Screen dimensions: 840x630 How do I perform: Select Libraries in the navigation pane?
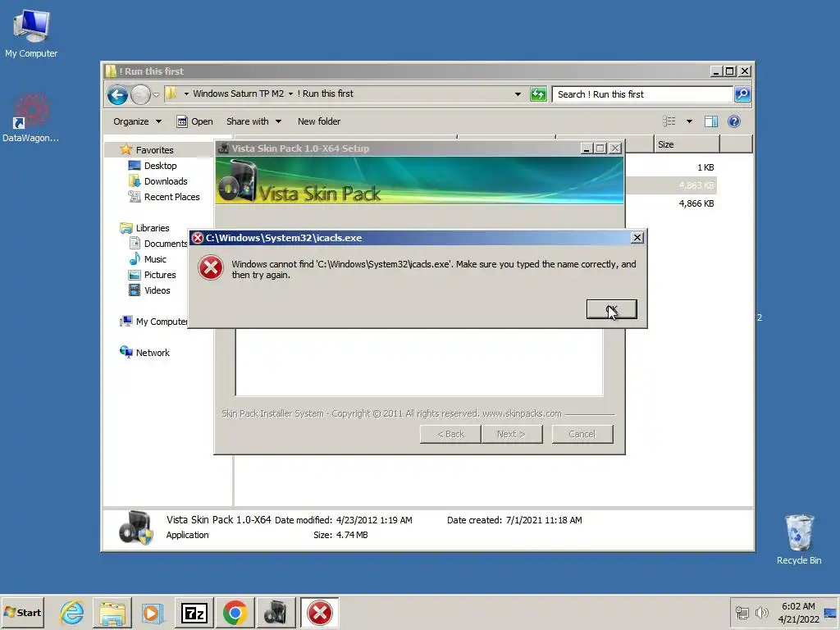click(152, 228)
